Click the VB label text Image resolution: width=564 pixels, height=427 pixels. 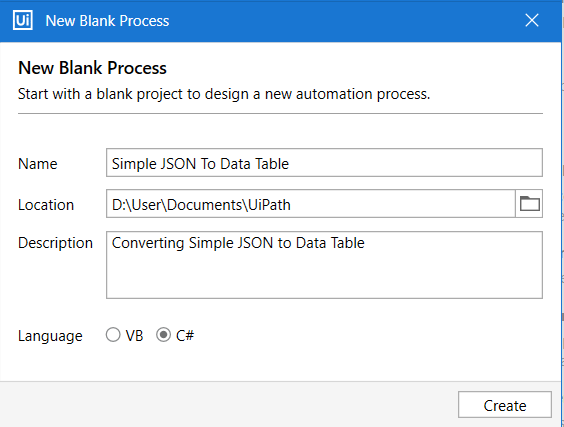coord(135,336)
